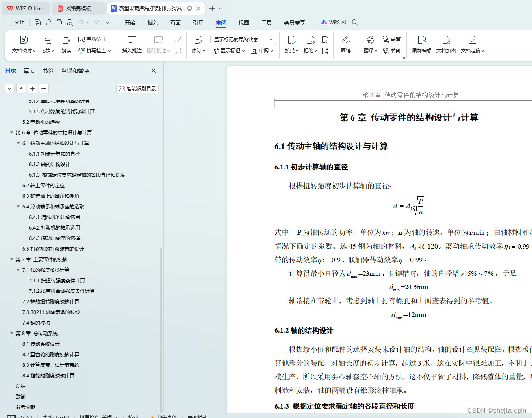The width and height of the screenshot is (532, 418).
Task: Collapse the 第 8 章 总传动系统 node
Action: tap(11, 333)
